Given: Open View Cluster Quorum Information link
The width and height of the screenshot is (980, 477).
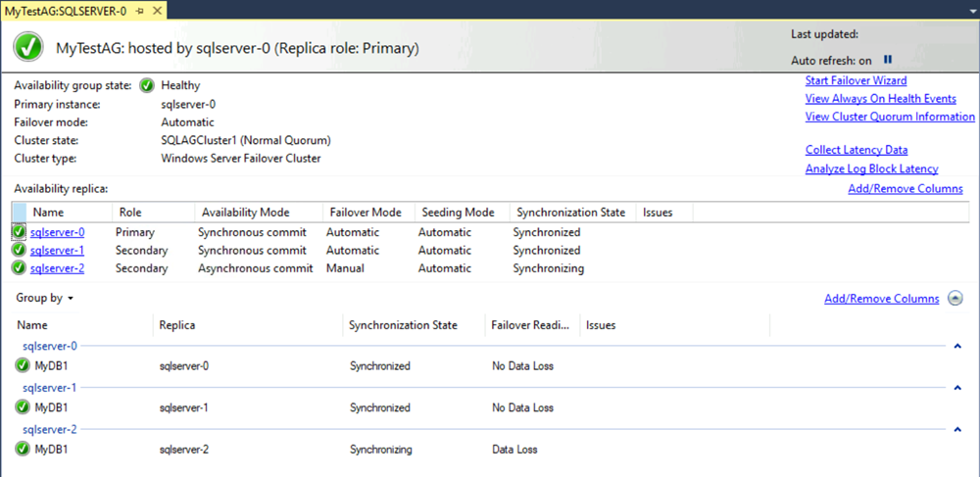Looking at the screenshot, I should click(x=890, y=117).
